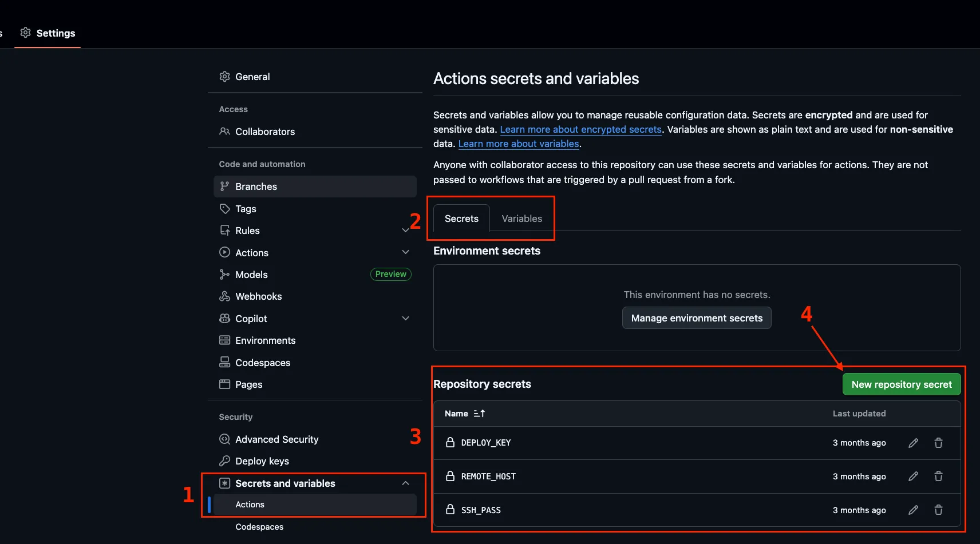Click the pencil edit icon for DEPLOY_KEY
The height and width of the screenshot is (544, 980).
tap(913, 443)
